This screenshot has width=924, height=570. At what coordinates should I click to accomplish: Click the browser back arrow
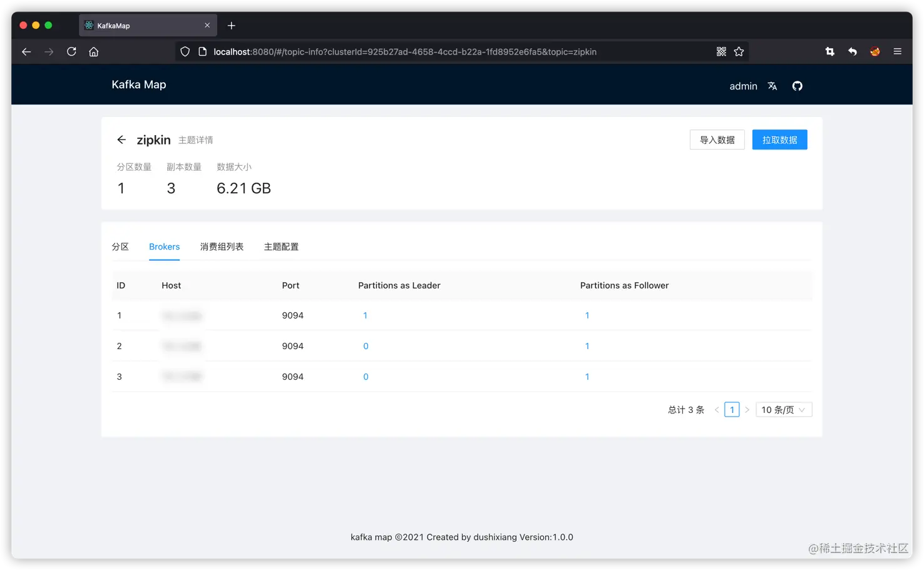point(26,52)
